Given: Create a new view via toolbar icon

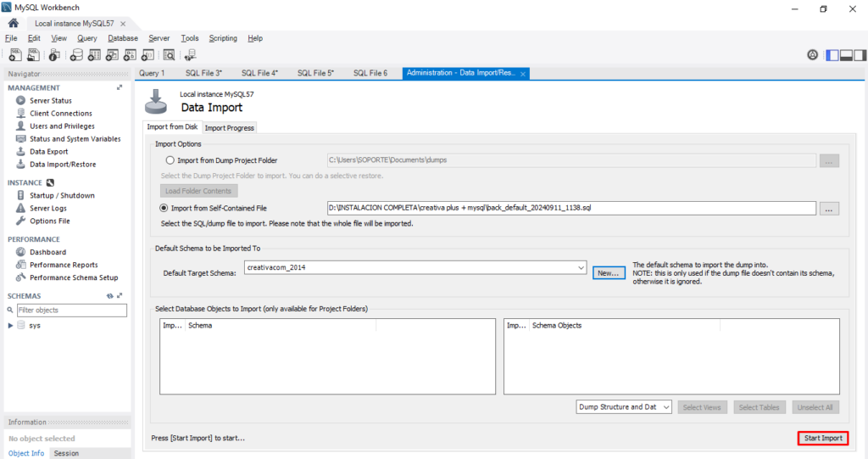Looking at the screenshot, I should coord(112,55).
